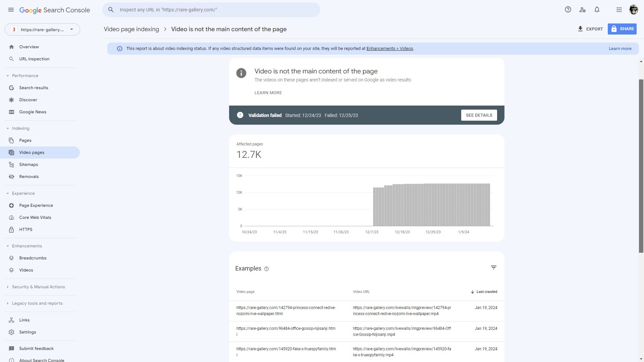Click the Export download icon

[580, 29]
